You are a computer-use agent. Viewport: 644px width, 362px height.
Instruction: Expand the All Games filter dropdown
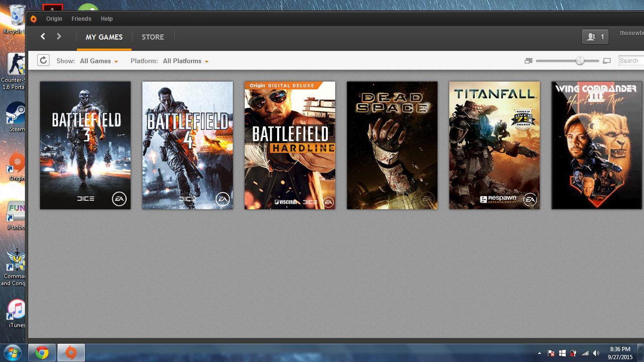tap(99, 61)
